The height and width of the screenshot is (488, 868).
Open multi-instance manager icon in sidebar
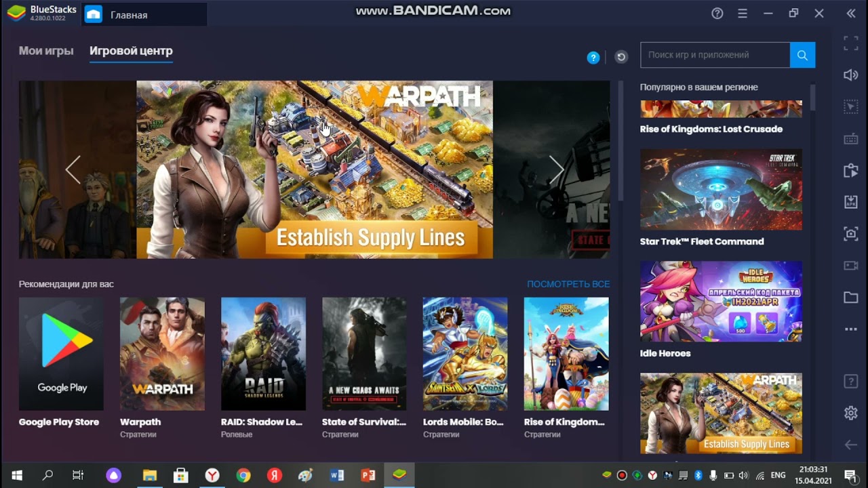[851, 171]
